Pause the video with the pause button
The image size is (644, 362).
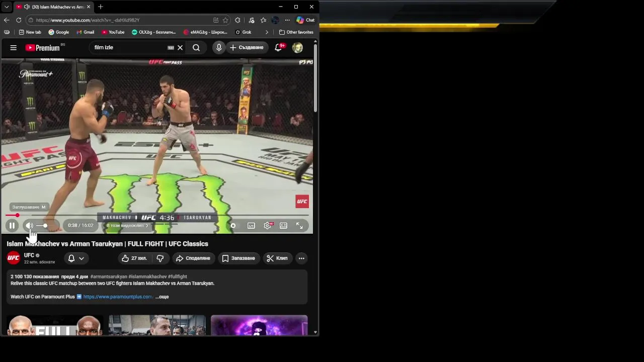click(x=12, y=226)
